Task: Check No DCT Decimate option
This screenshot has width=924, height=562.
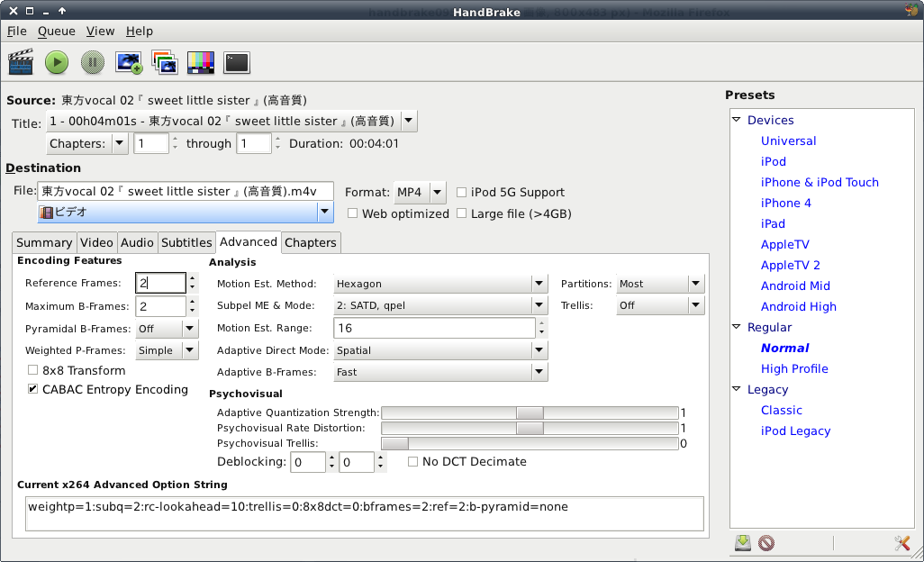Action: click(412, 461)
